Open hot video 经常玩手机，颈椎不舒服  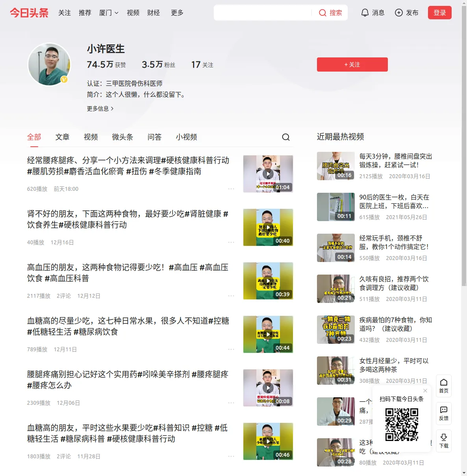pos(394,242)
